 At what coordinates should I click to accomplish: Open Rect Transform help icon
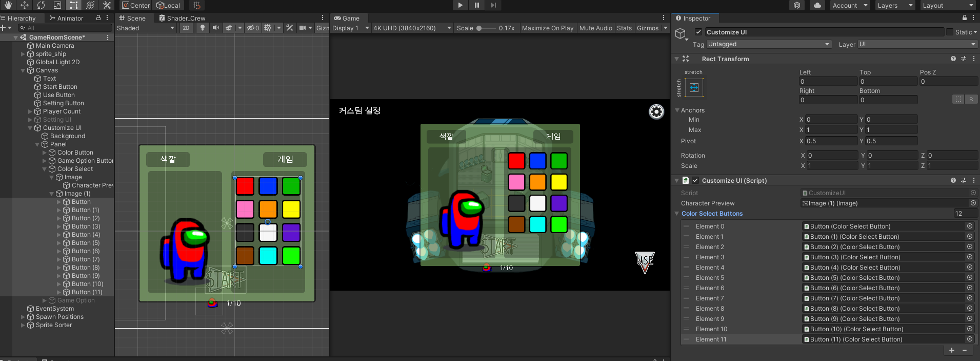point(953,59)
